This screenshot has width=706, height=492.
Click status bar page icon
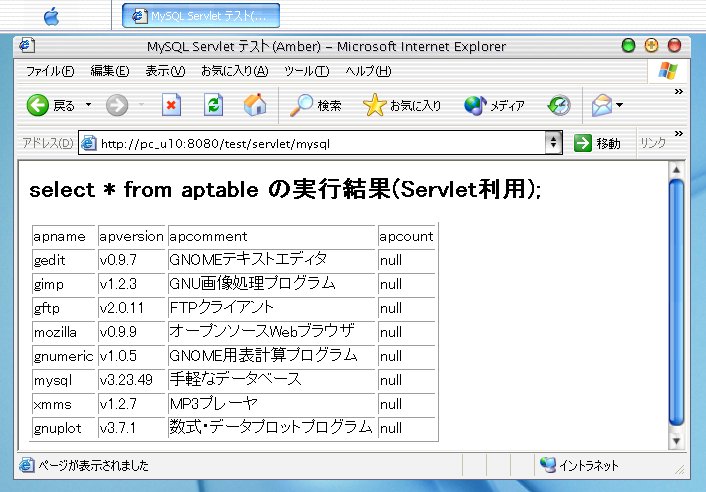(27, 465)
